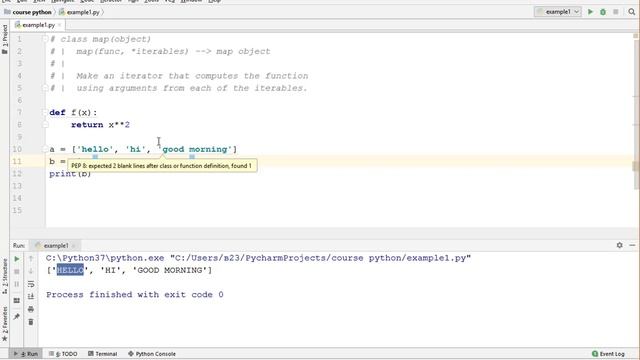Click the C:\Python37\python.exe command line
Image resolution: width=640 pixels, height=360 pixels.
[258, 258]
